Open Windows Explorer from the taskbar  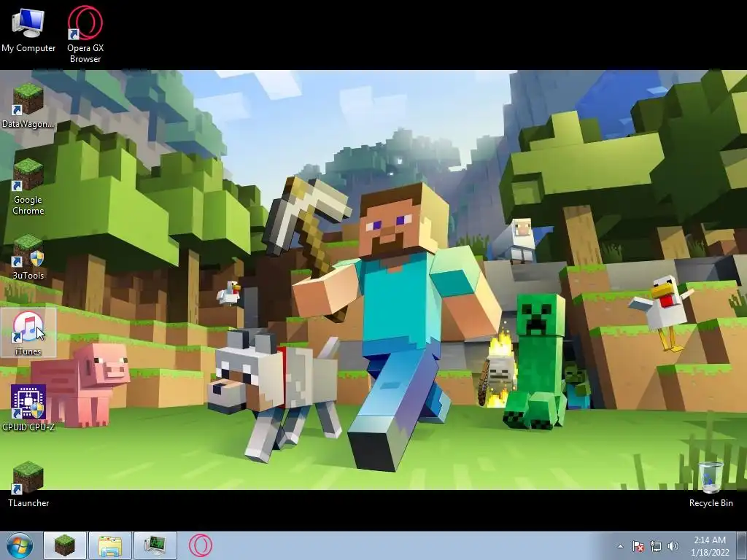point(110,545)
